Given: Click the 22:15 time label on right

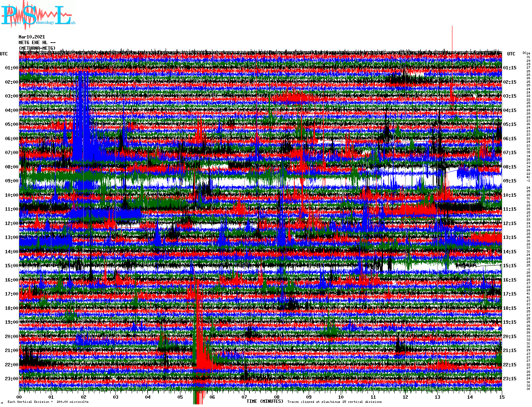Looking at the screenshot, I should click(510, 365).
